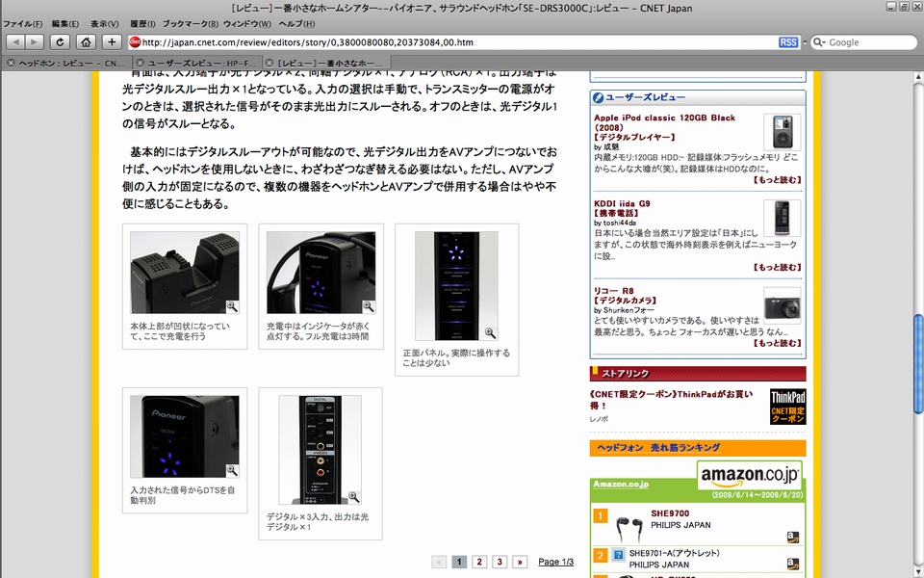
Task: Close the ヘッドホン：レビュー tab
Action: (x=11, y=64)
